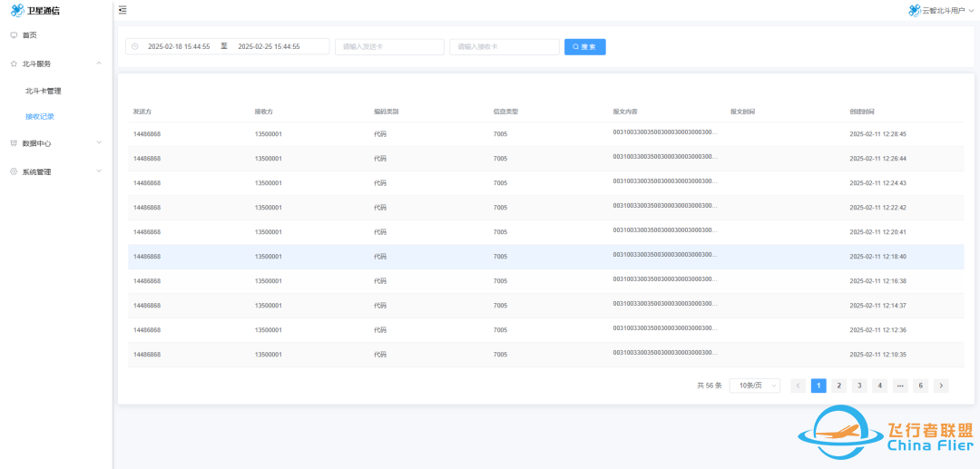Viewport: 980px width, 469px height.
Task: Click the start date 2025-02-18 field
Action: tap(179, 46)
